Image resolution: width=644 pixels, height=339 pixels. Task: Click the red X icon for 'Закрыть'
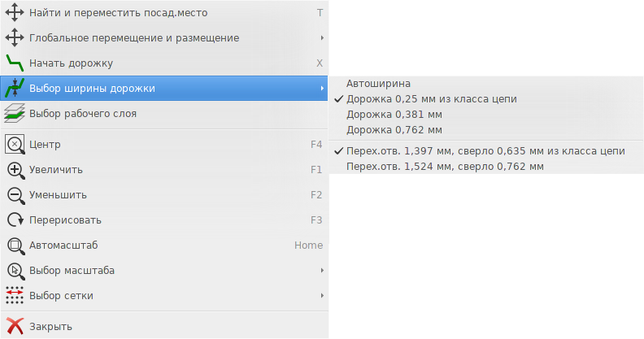(15, 326)
